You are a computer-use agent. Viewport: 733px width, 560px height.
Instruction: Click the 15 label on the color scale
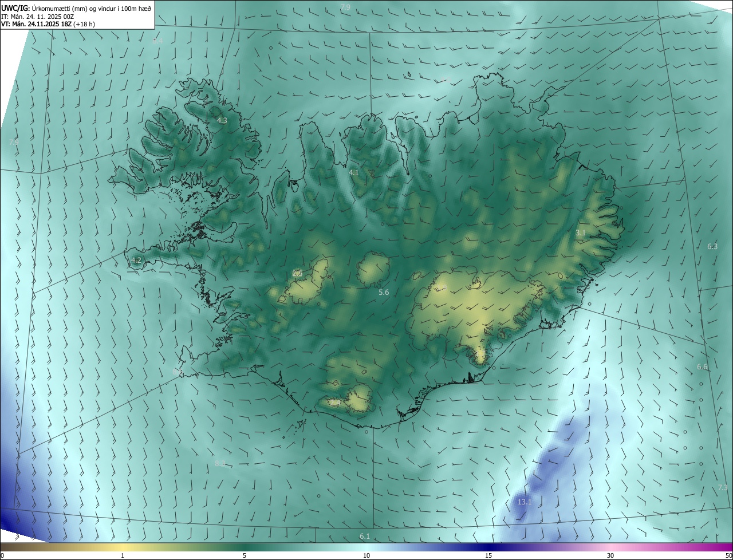(x=488, y=555)
